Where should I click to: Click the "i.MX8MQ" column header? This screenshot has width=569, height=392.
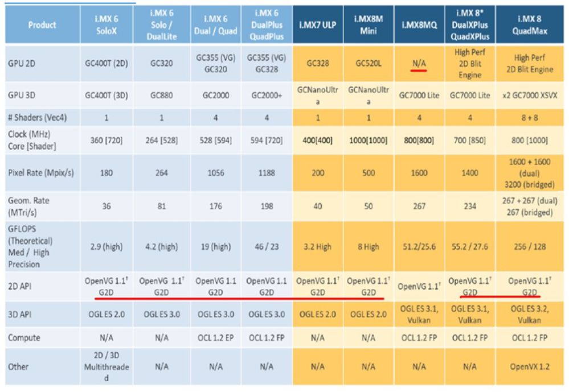(419, 24)
